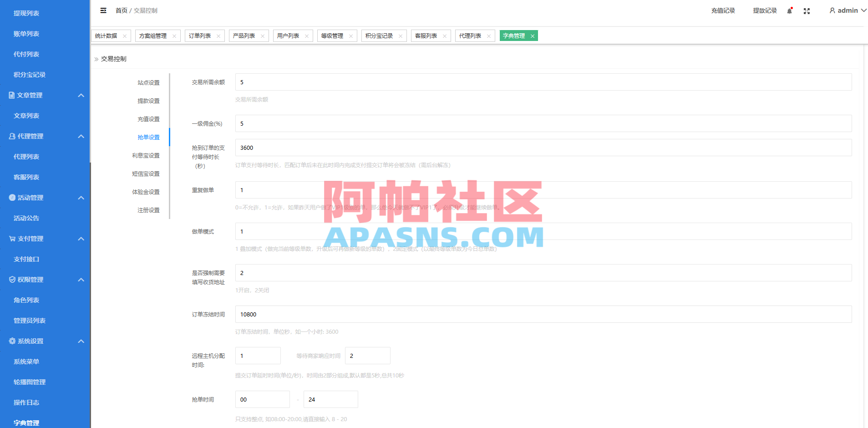点击侧边栏折叠汉堡图标

[x=103, y=10]
